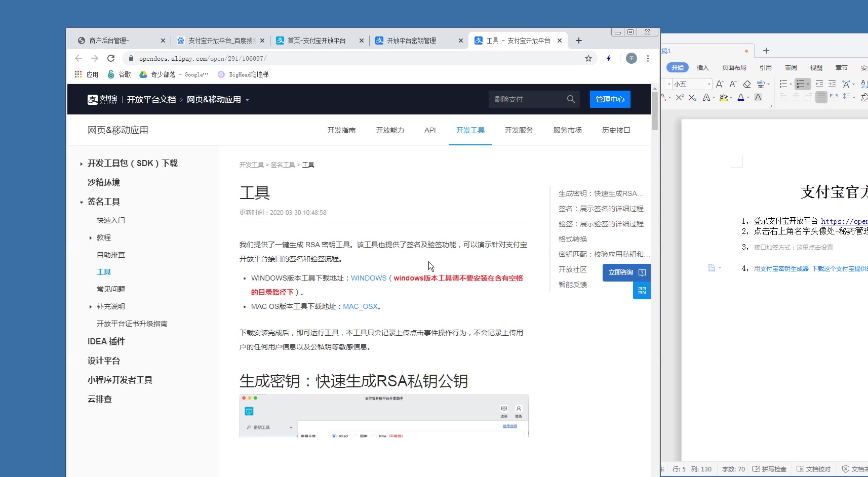The image size is (868, 477).
Task: Click 拼写检查 in WPS status bar
Action: (x=770, y=469)
